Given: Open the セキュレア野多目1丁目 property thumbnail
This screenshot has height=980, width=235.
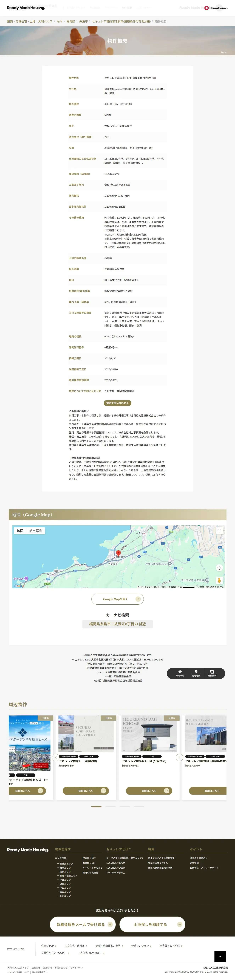Looking at the screenshot, I should [x=149, y=734].
